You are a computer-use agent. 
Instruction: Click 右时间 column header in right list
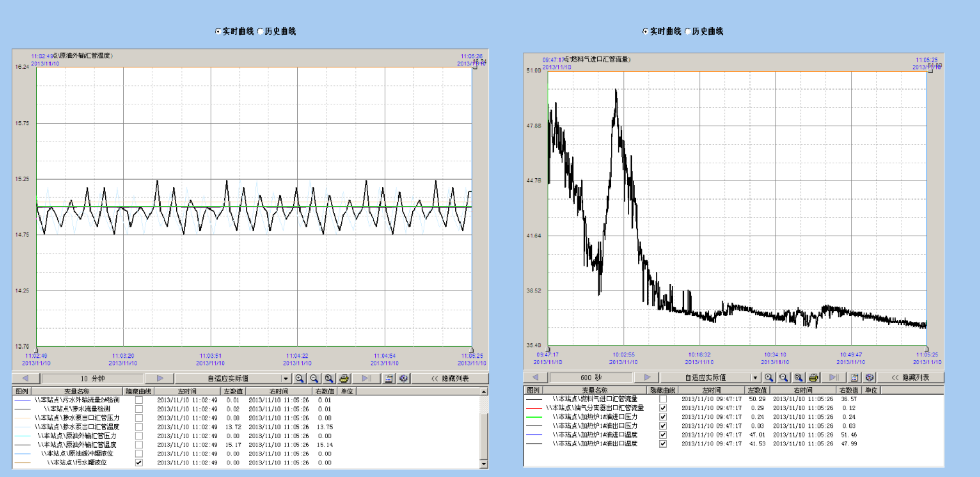[x=803, y=390]
